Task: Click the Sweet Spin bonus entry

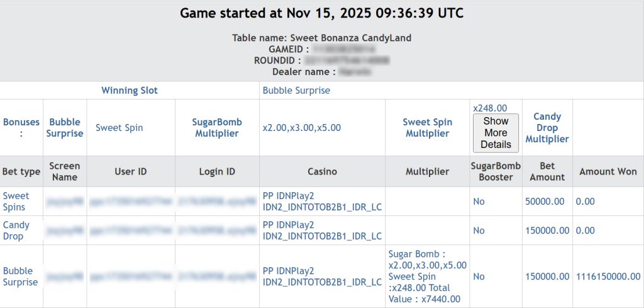Action: [119, 127]
